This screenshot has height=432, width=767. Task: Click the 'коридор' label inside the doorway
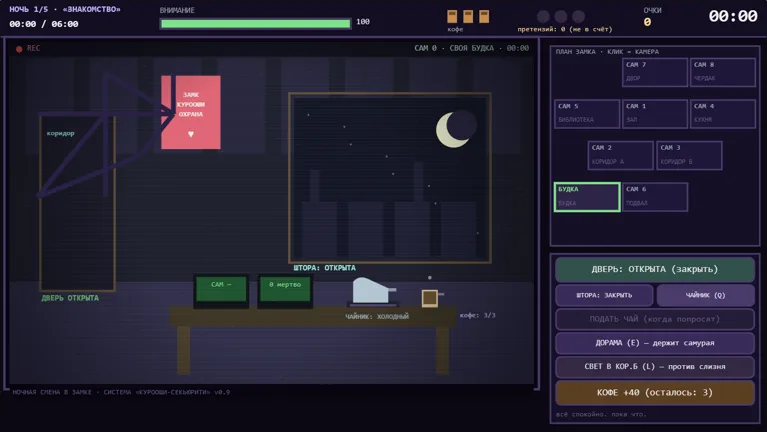pos(61,133)
